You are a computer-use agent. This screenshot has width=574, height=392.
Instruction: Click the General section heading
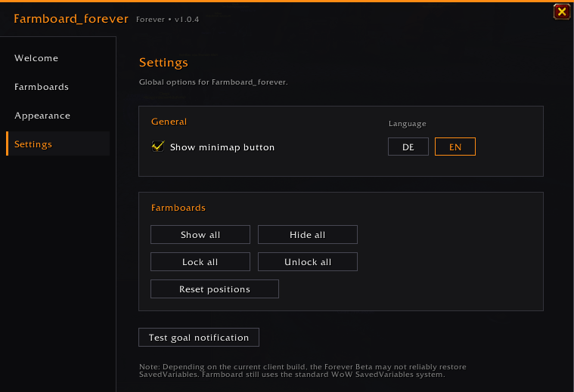click(x=169, y=122)
